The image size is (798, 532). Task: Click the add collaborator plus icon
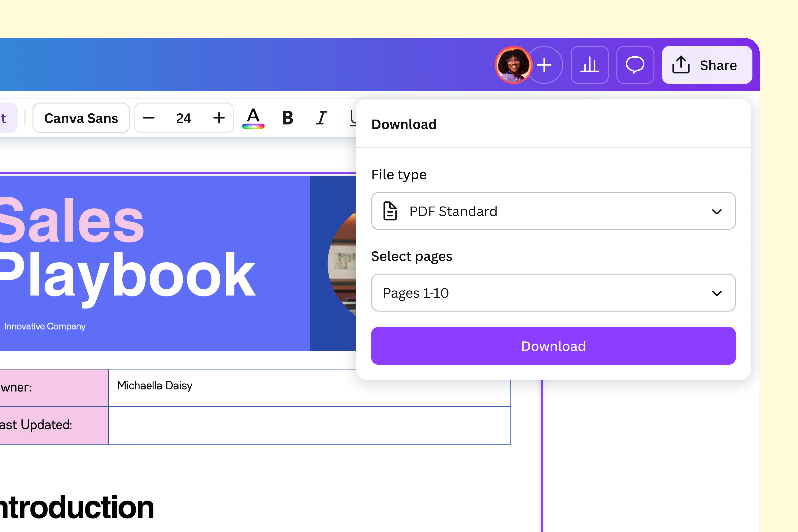pos(544,65)
